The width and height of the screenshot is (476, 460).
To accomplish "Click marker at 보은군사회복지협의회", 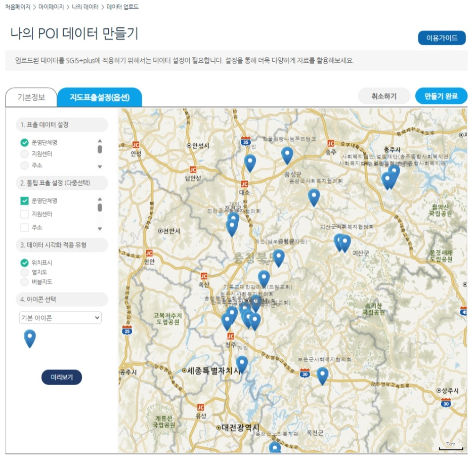I will [322, 376].
